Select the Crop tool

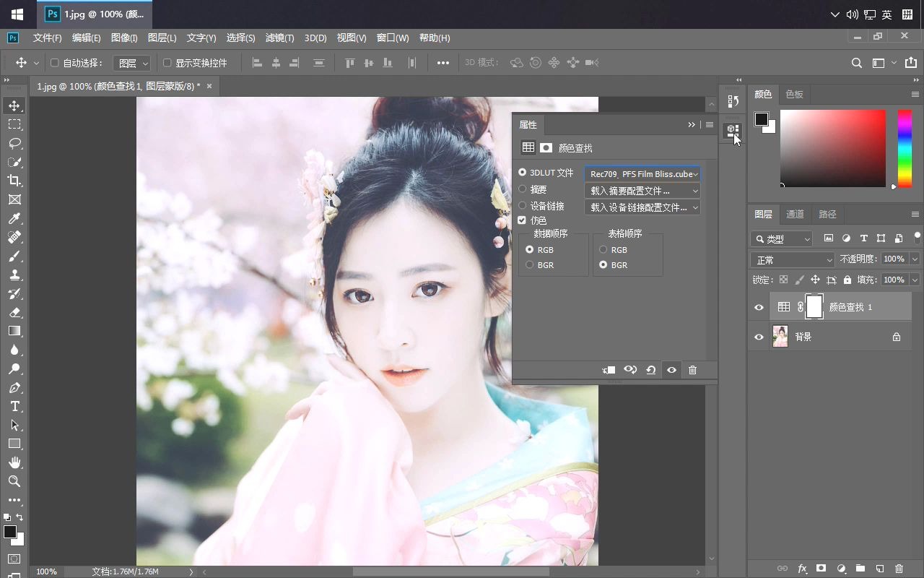point(14,181)
